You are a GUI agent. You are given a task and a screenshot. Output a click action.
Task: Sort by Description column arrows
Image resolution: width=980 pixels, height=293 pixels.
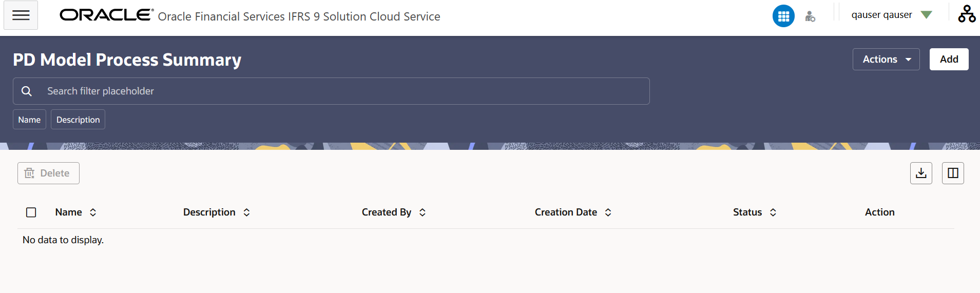click(x=246, y=212)
